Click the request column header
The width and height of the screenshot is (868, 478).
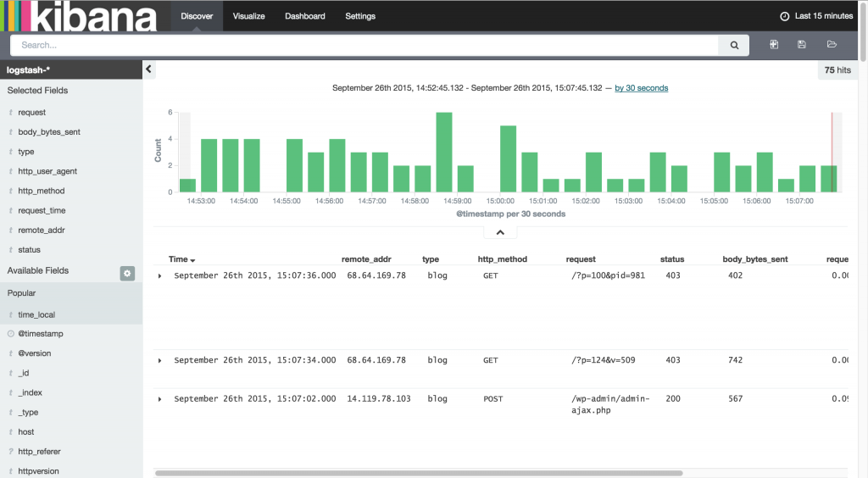[x=580, y=259]
